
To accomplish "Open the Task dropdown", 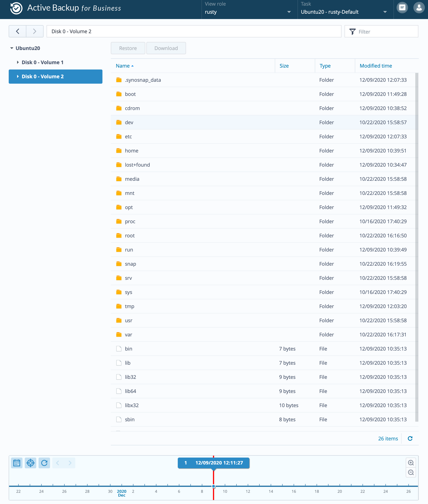I will 345,9.
